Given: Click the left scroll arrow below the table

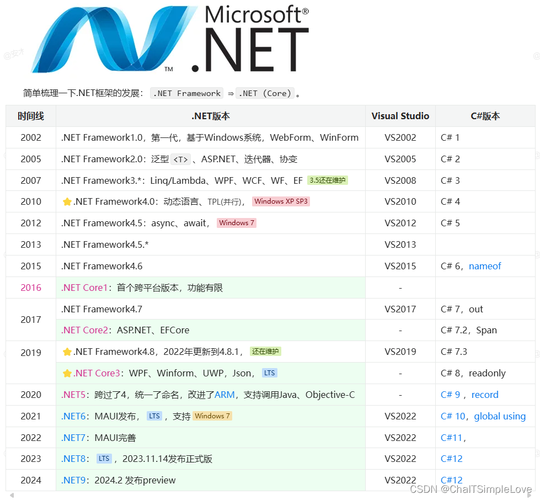Looking at the screenshot, I should 12,496.
